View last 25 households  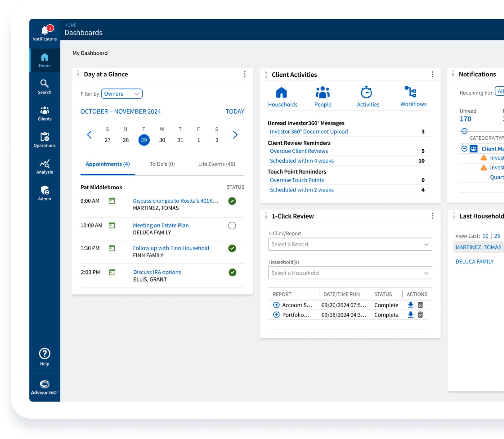pyautogui.click(x=497, y=236)
